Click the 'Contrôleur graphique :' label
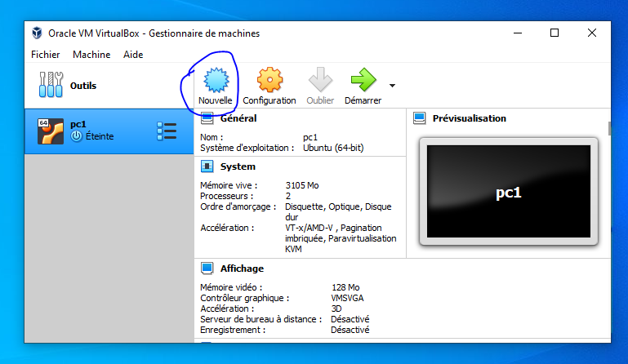628x364 pixels. [x=244, y=299]
